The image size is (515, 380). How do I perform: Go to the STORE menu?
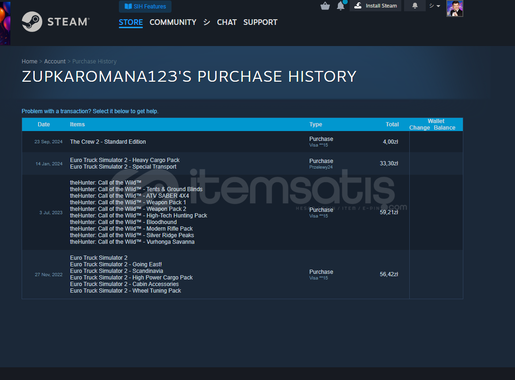pyautogui.click(x=131, y=22)
